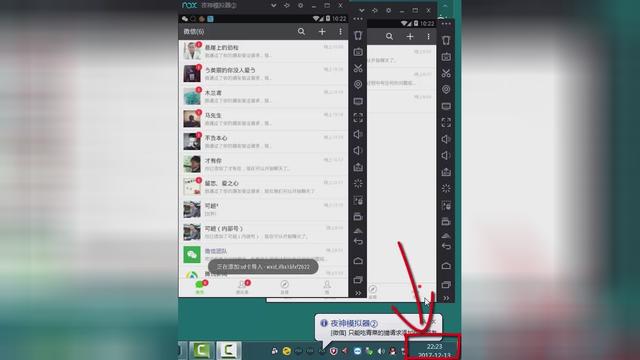Open the chat with 马先生

tap(263, 119)
